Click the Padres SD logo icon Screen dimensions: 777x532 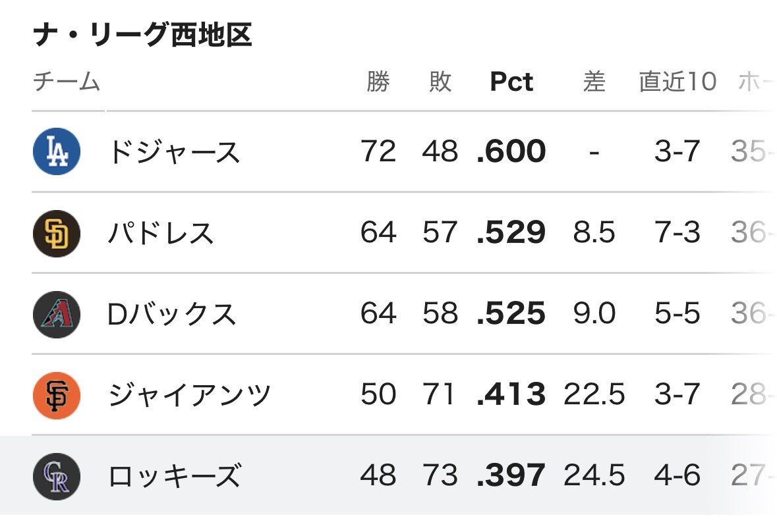click(x=57, y=233)
